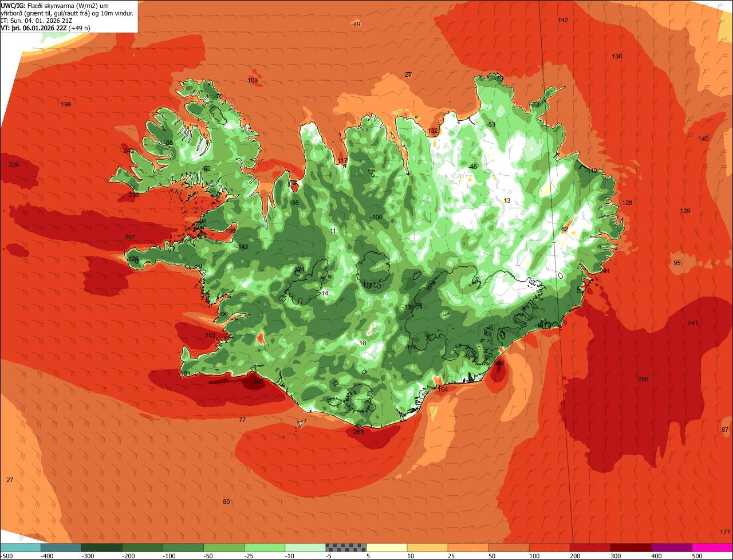Click the map value 198
This screenshot has width=733, height=560.
[x=66, y=104]
